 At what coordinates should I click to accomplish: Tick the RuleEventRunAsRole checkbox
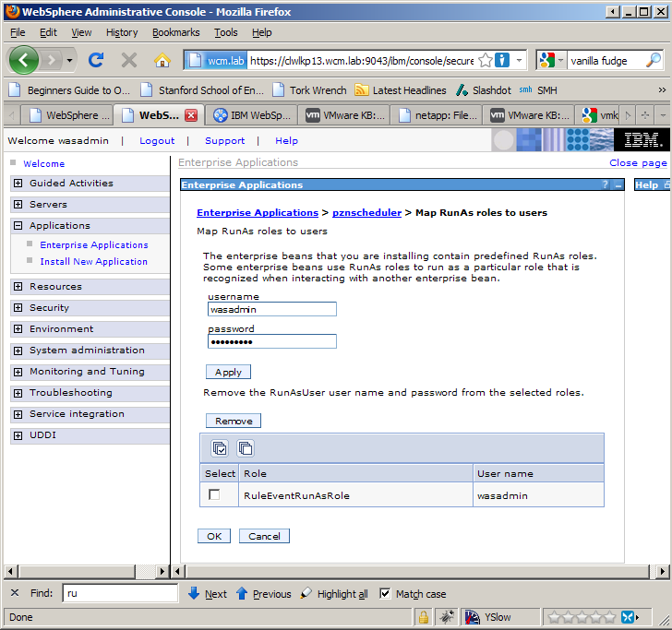tap(214, 494)
